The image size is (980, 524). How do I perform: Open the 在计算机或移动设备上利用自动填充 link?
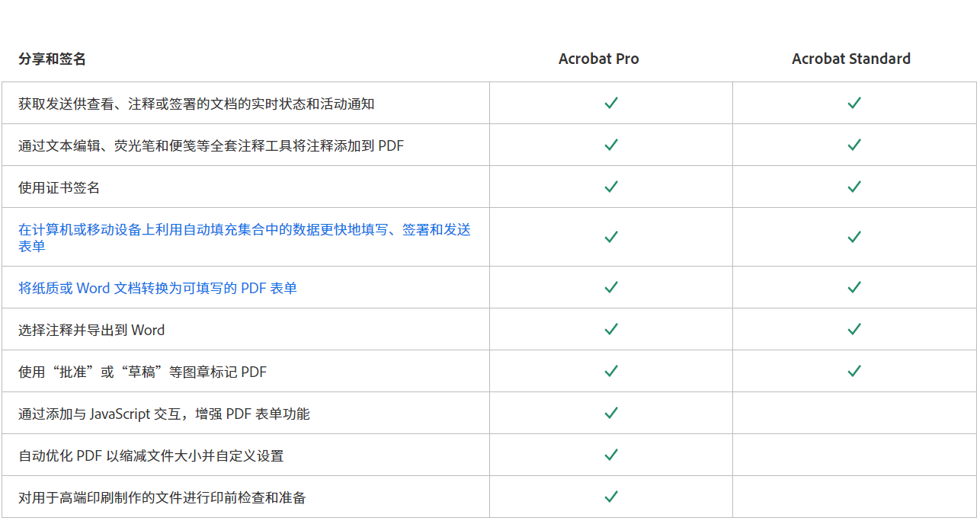coord(244,230)
